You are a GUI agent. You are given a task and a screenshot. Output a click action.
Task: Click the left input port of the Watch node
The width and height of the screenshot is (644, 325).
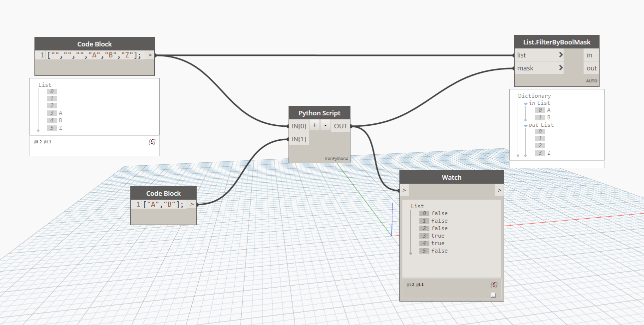tap(404, 190)
